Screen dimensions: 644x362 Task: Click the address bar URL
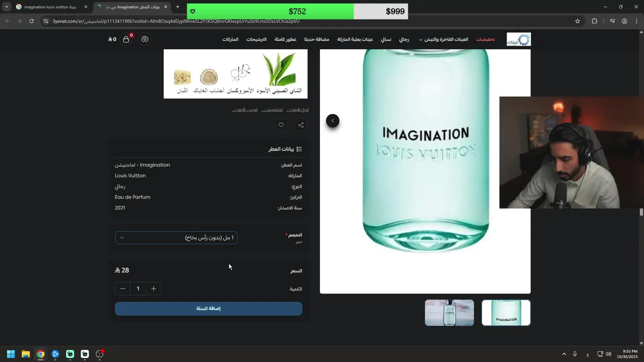point(176,21)
